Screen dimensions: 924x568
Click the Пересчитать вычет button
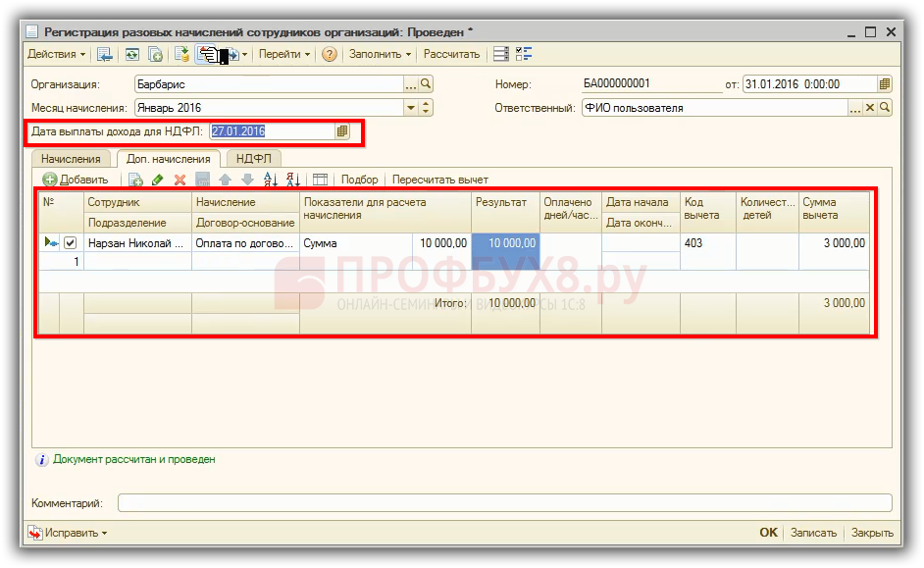(x=439, y=180)
